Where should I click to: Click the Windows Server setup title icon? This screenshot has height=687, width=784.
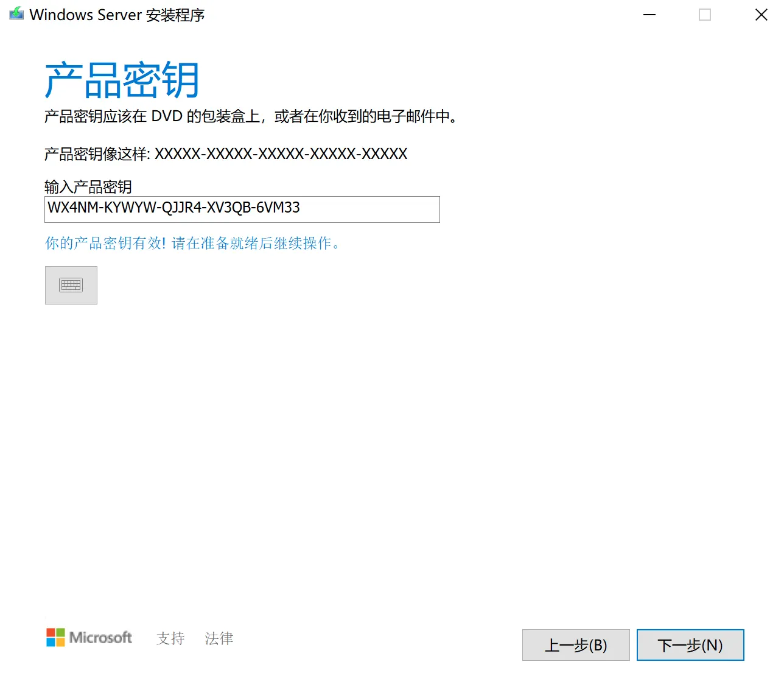[x=16, y=14]
